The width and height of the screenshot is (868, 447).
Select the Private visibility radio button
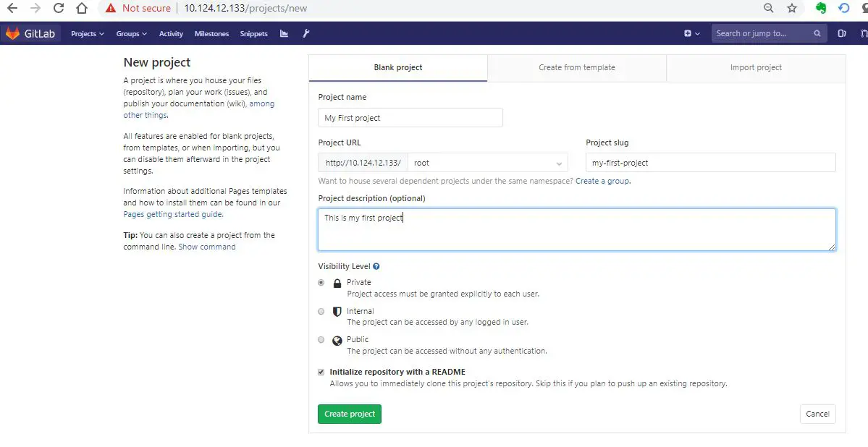click(x=321, y=283)
